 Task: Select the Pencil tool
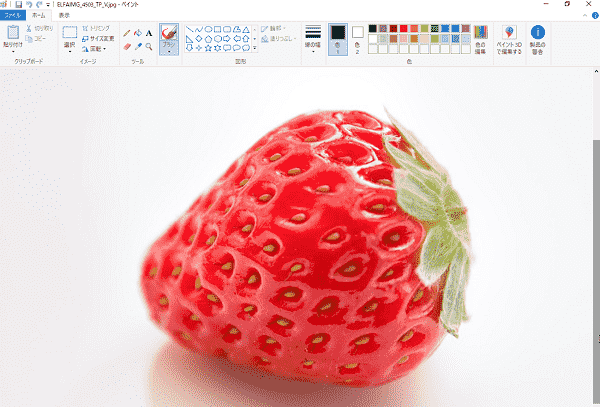point(127,33)
